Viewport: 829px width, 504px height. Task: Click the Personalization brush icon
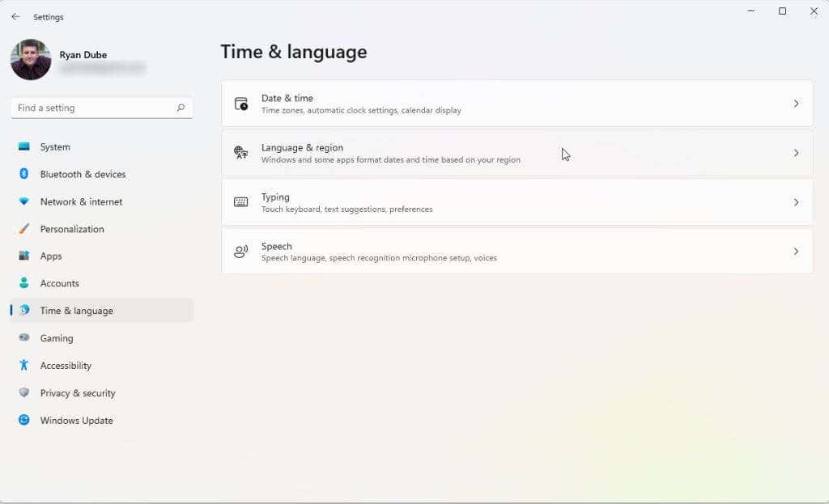[23, 229]
